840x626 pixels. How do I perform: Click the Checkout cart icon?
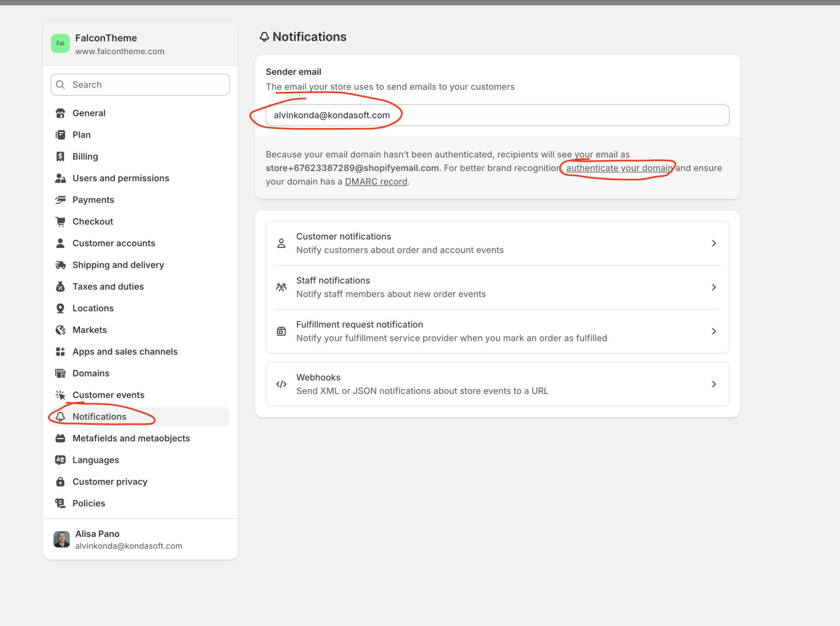[x=60, y=222]
